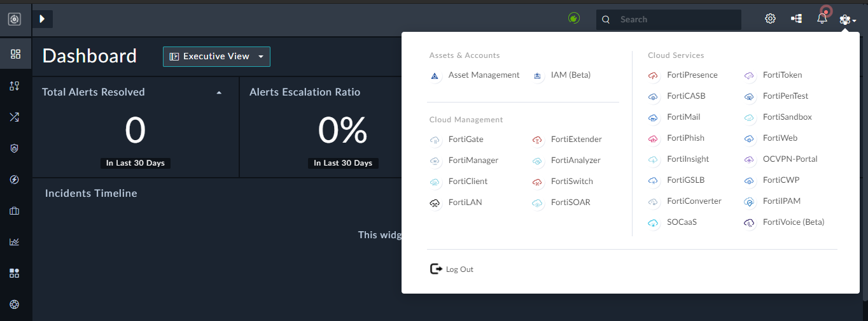Image resolution: width=868 pixels, height=321 pixels.
Task: Open Asset Management
Action: 484,75
